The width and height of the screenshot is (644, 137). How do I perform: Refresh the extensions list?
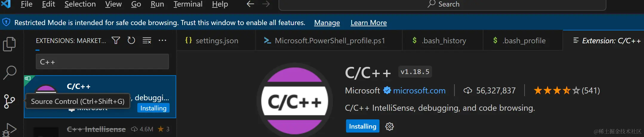coord(131,40)
